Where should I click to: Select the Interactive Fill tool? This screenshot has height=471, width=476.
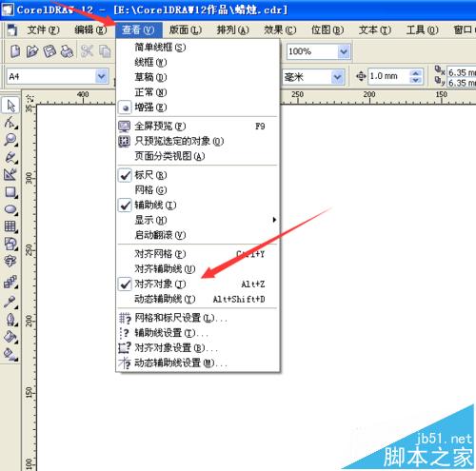tap(10, 355)
